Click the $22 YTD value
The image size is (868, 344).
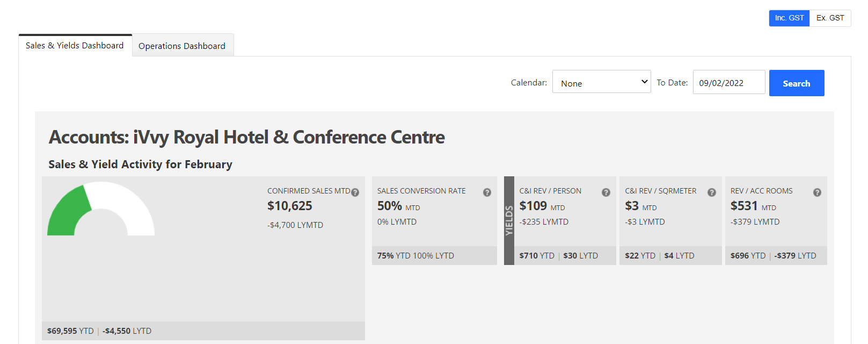click(x=640, y=256)
